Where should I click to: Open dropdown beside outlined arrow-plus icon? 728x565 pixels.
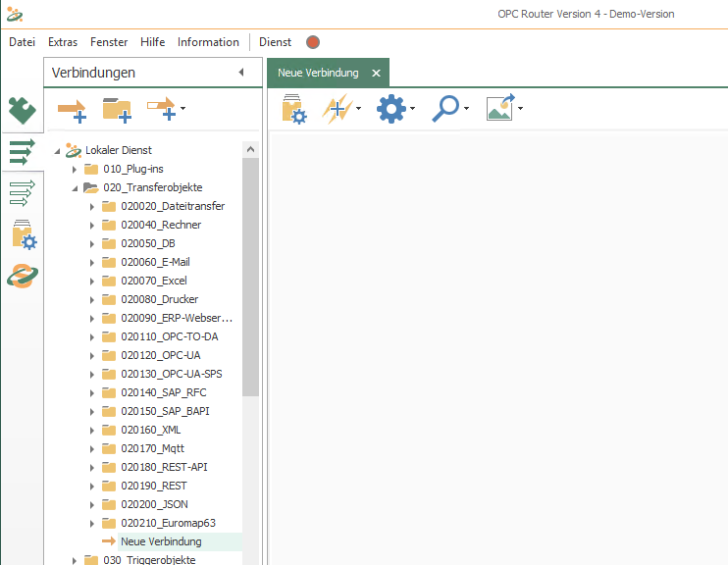pyautogui.click(x=182, y=108)
